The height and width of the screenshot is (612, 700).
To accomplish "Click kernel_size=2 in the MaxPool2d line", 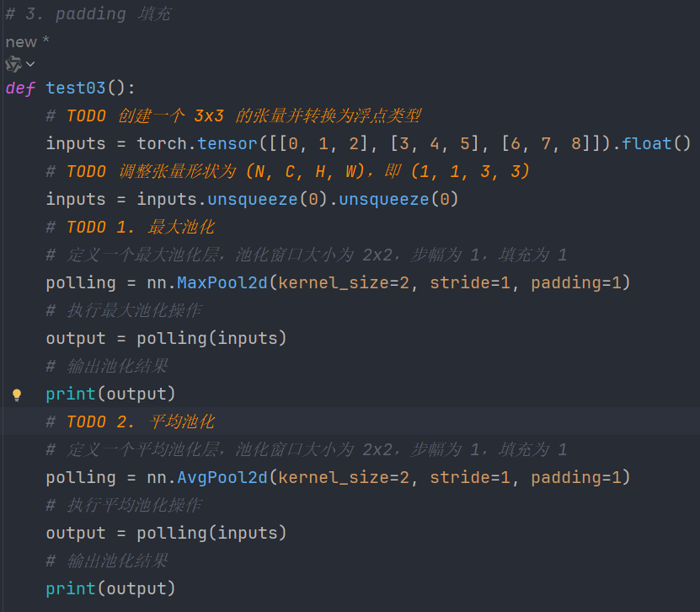I will pyautogui.click(x=344, y=282).
